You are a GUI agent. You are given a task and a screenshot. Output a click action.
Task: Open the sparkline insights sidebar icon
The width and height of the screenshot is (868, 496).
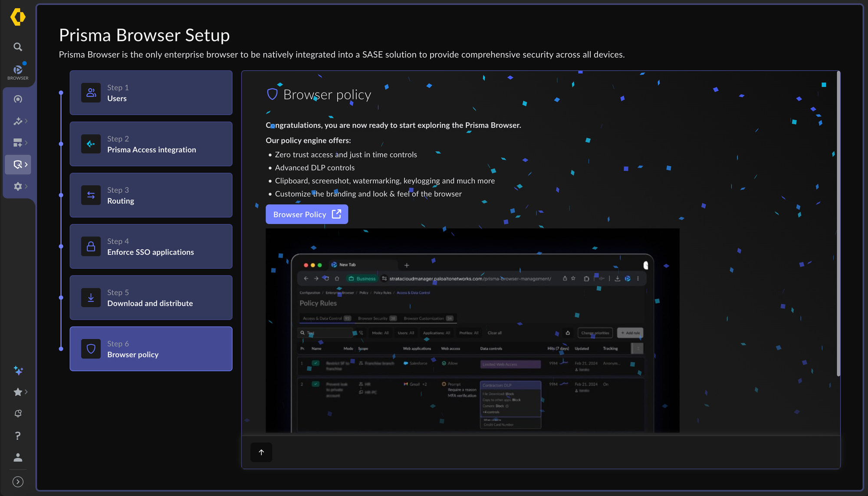click(x=18, y=121)
